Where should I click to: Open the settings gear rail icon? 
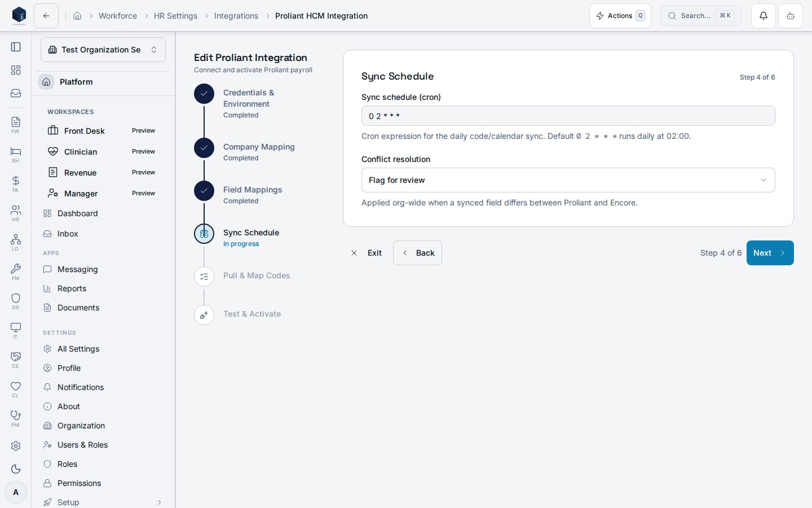coord(16,446)
